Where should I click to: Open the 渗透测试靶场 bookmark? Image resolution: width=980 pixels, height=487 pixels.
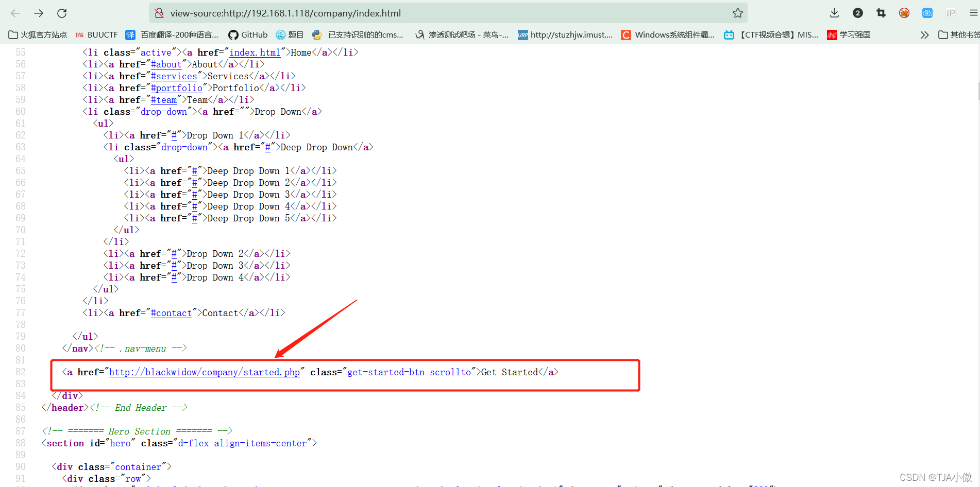pos(462,35)
